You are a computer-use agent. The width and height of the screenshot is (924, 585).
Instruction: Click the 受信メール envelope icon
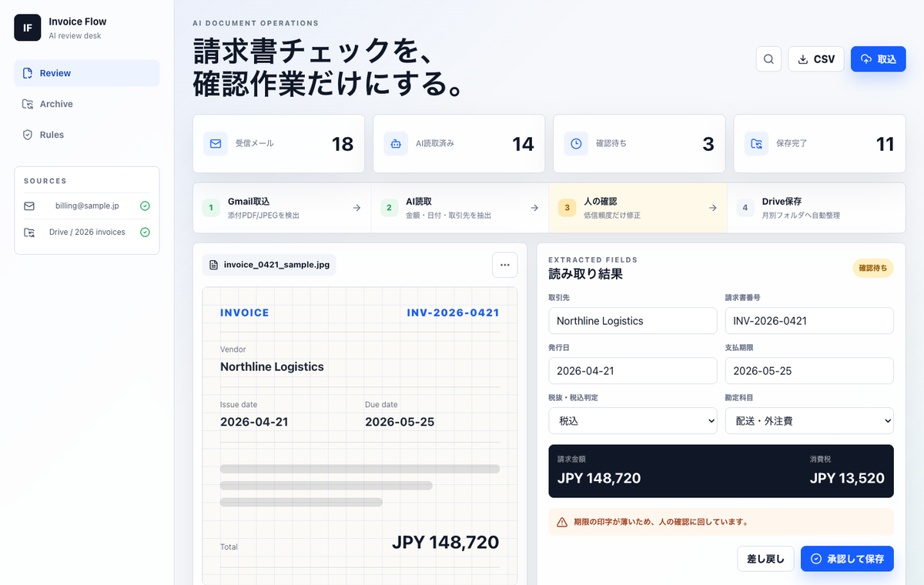tap(216, 143)
